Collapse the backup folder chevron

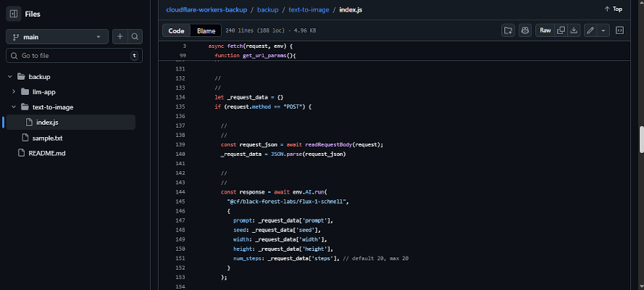(x=10, y=77)
